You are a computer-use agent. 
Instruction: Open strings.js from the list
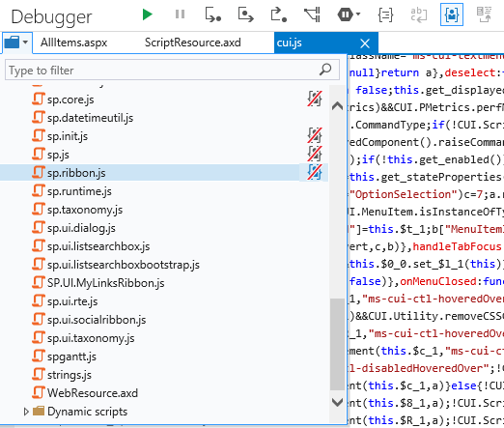(x=70, y=375)
